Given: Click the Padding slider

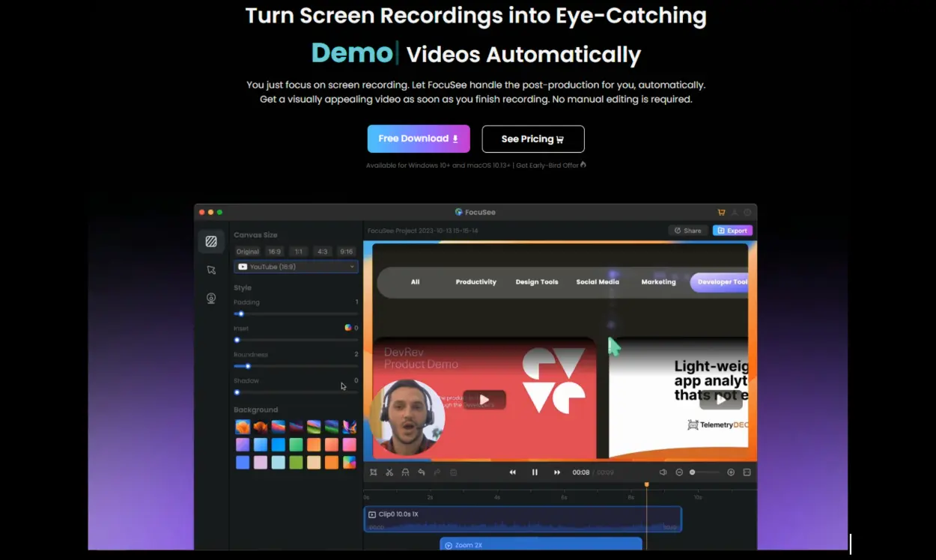Looking at the screenshot, I should 296,314.
